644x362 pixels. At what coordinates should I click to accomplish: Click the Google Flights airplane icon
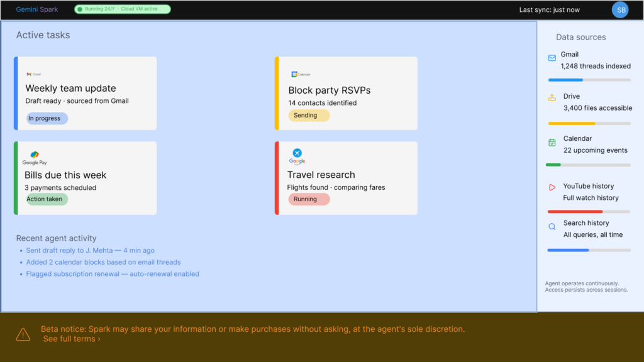click(x=297, y=153)
